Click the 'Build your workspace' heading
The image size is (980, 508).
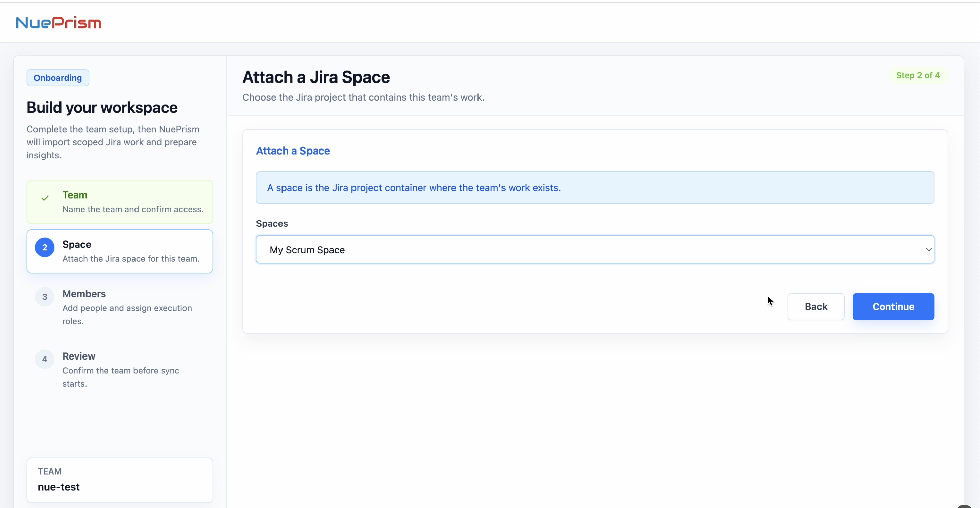click(102, 108)
